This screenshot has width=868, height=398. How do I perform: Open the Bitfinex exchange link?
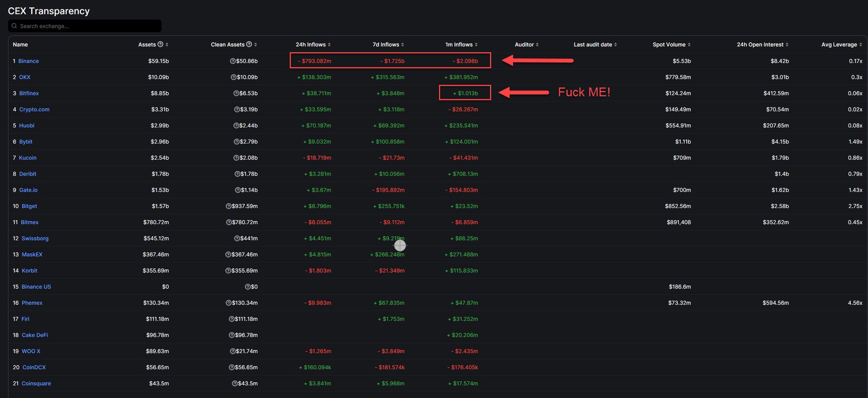[x=29, y=93]
